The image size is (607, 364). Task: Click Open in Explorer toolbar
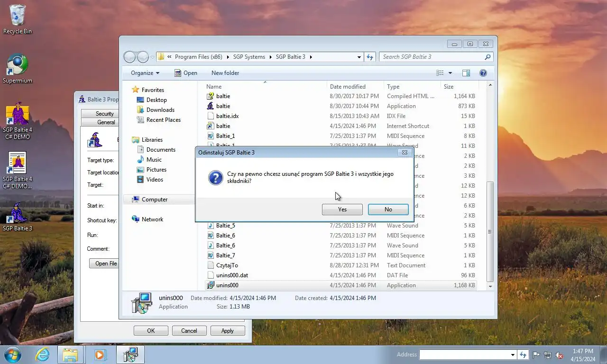[185, 73]
